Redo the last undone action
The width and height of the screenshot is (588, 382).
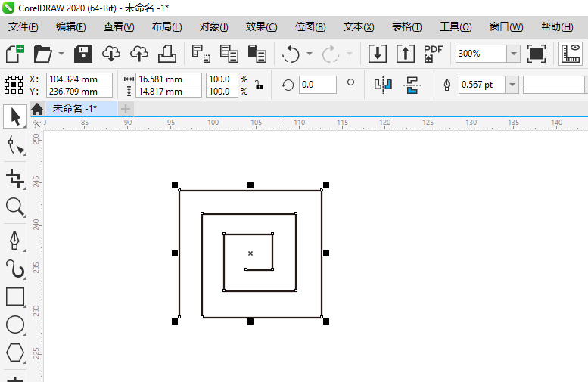coord(331,54)
